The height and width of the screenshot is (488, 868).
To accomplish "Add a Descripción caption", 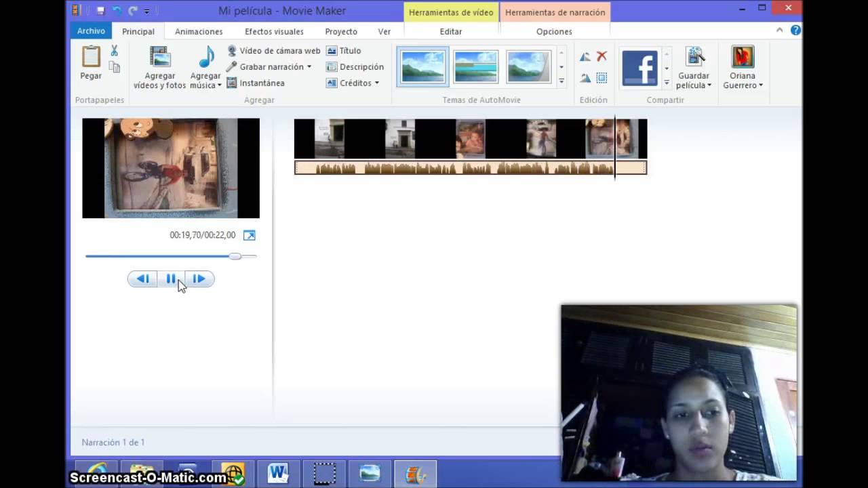I will tap(355, 66).
